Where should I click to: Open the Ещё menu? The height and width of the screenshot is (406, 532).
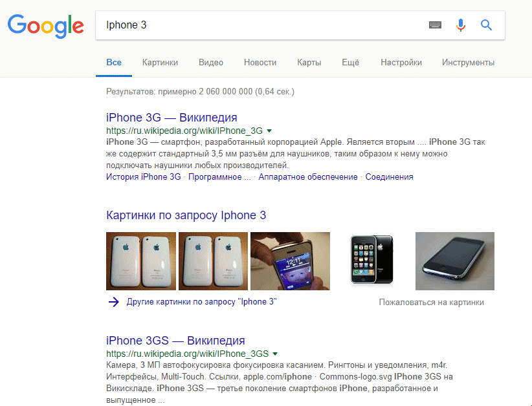point(351,62)
